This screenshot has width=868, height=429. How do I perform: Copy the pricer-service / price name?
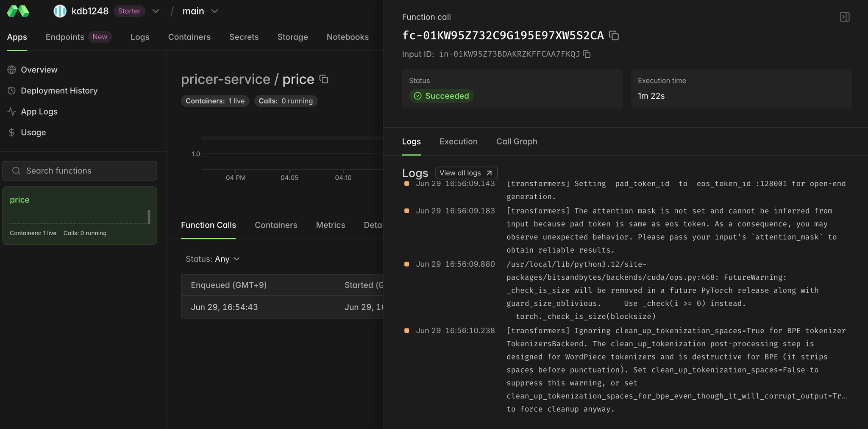324,79
